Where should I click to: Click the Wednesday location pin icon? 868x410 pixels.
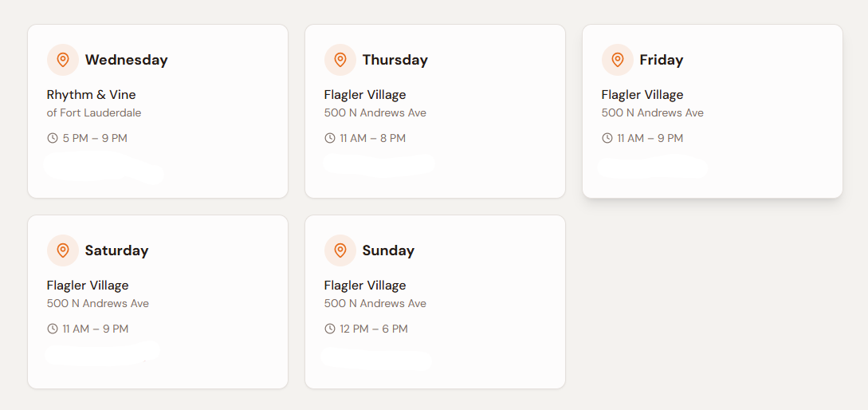coord(63,60)
